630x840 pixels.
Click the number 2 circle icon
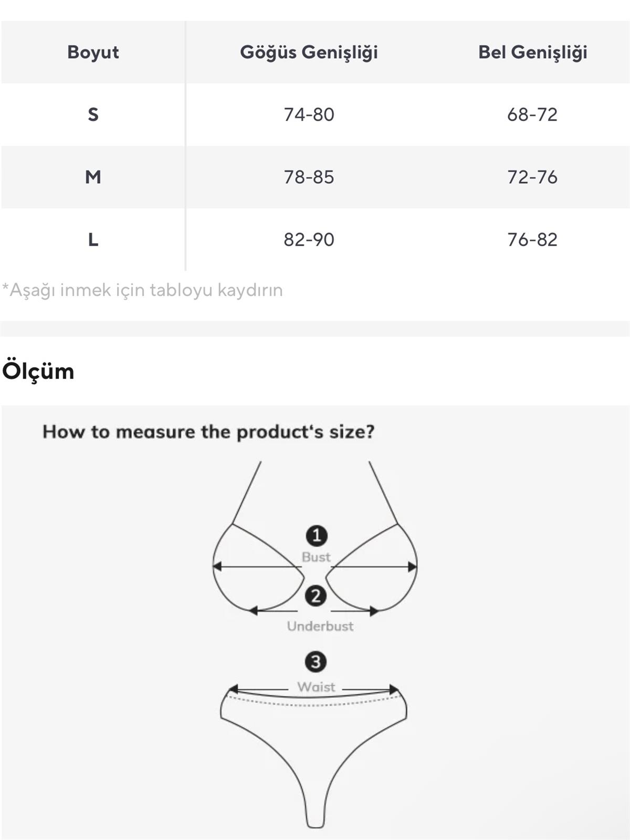[316, 596]
